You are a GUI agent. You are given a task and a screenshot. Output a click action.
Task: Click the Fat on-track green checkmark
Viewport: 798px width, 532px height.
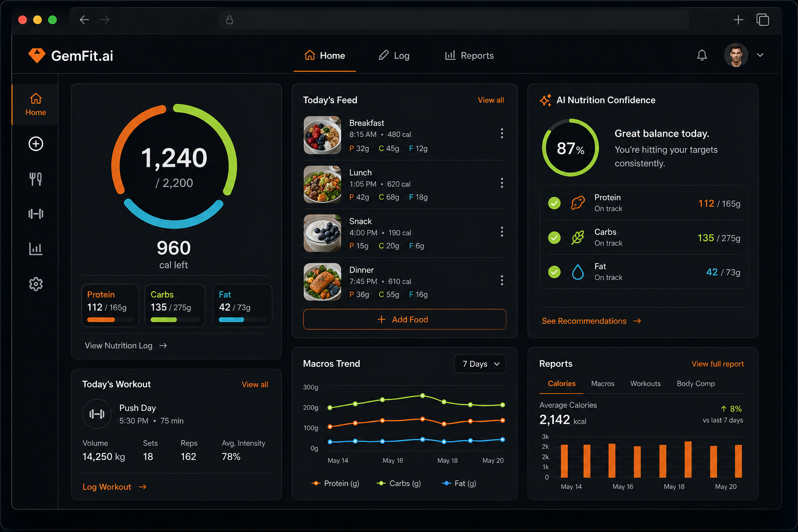554,272
